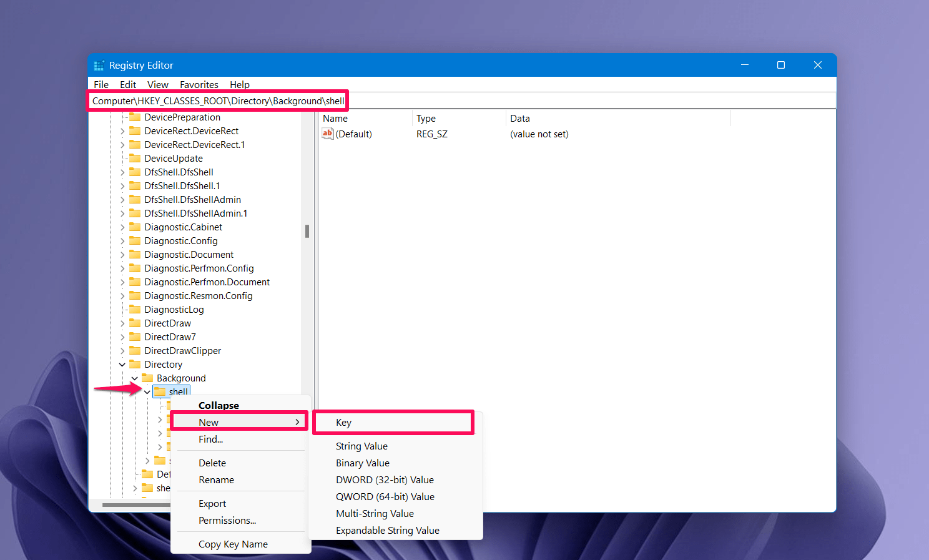Viewport: 929px width, 560px height.
Task: Create a new QWORD (64-bit) Value
Action: (396, 496)
